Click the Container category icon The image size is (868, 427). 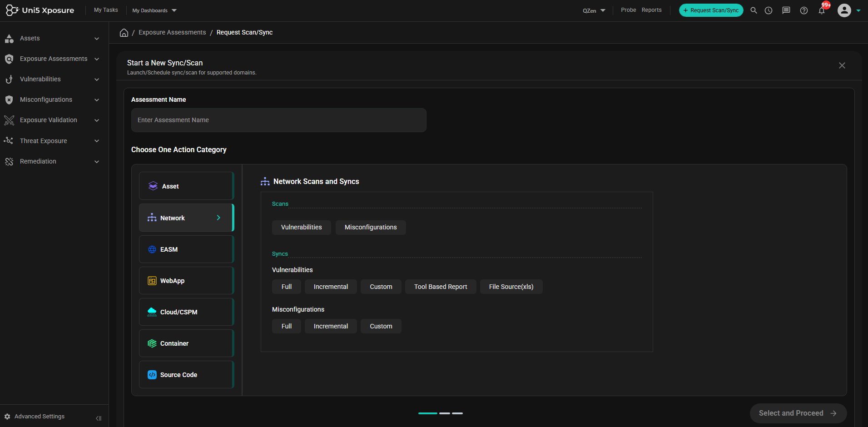(152, 343)
